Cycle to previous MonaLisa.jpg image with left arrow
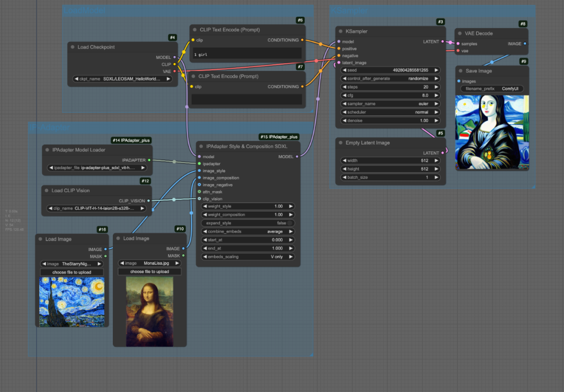The height and width of the screenshot is (392, 564). (x=122, y=263)
